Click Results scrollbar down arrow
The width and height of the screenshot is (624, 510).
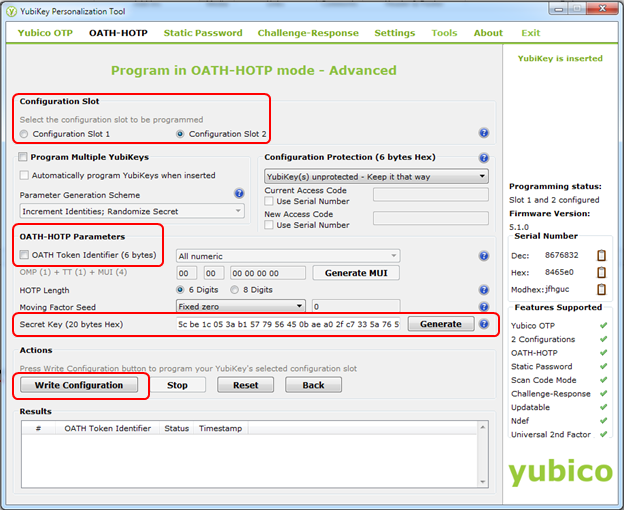(483, 481)
